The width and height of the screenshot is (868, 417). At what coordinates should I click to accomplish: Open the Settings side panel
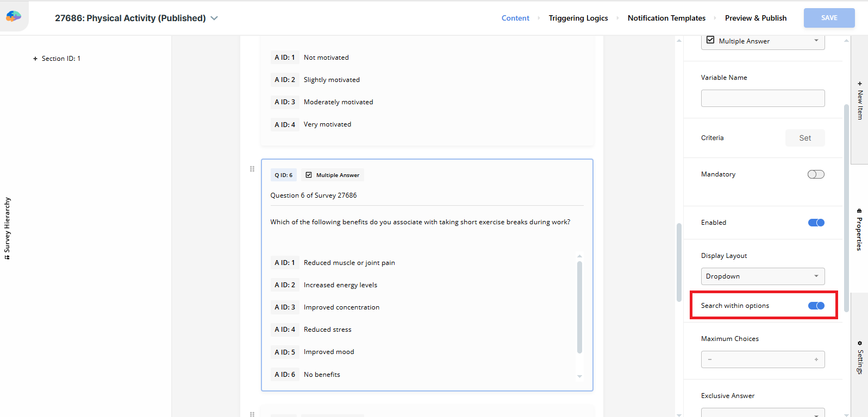pyautogui.click(x=859, y=358)
